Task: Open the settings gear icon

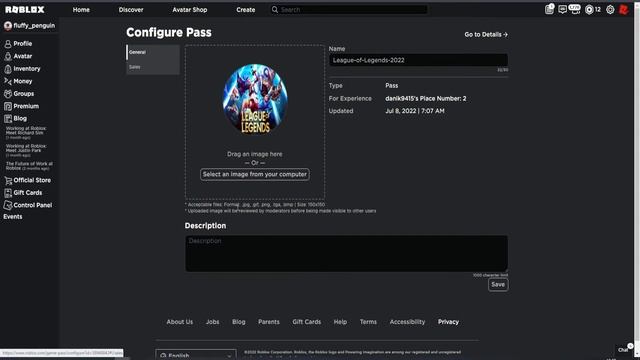Action: tap(610, 9)
